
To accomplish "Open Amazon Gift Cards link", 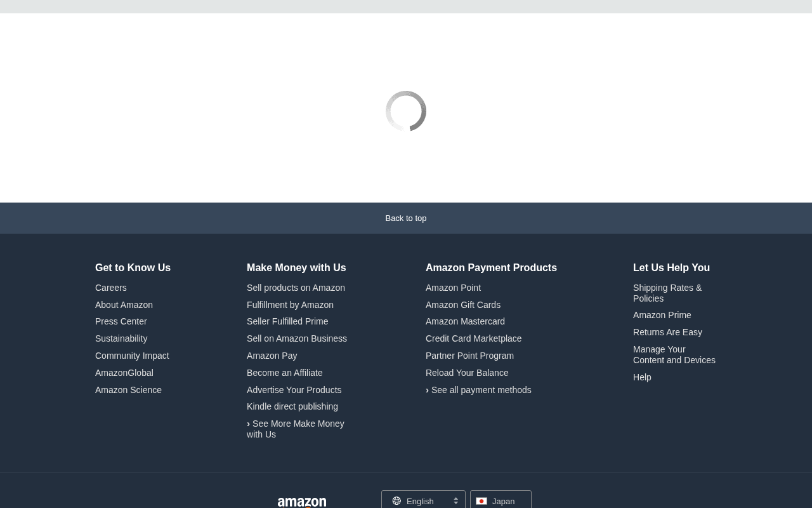I will coord(463,305).
